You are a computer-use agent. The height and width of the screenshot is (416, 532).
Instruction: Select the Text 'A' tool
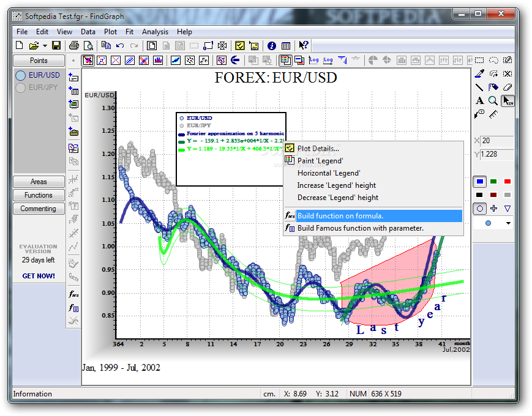pos(479,101)
